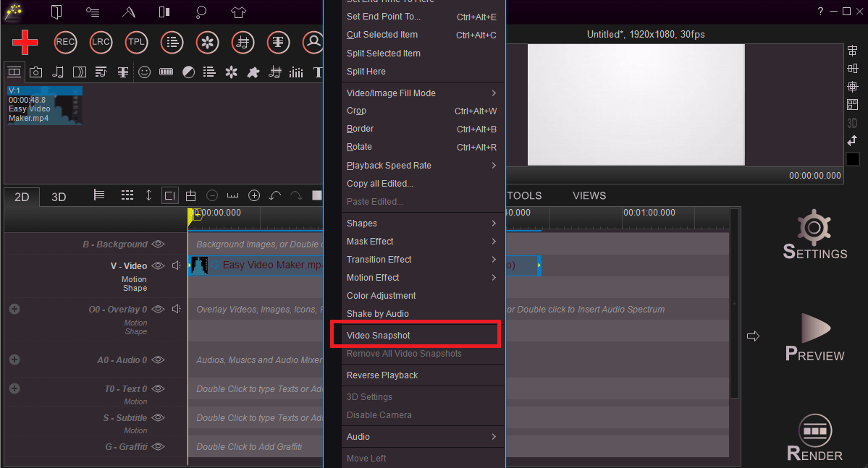Open the VIEWS tab
The image size is (868, 468).
click(x=589, y=196)
